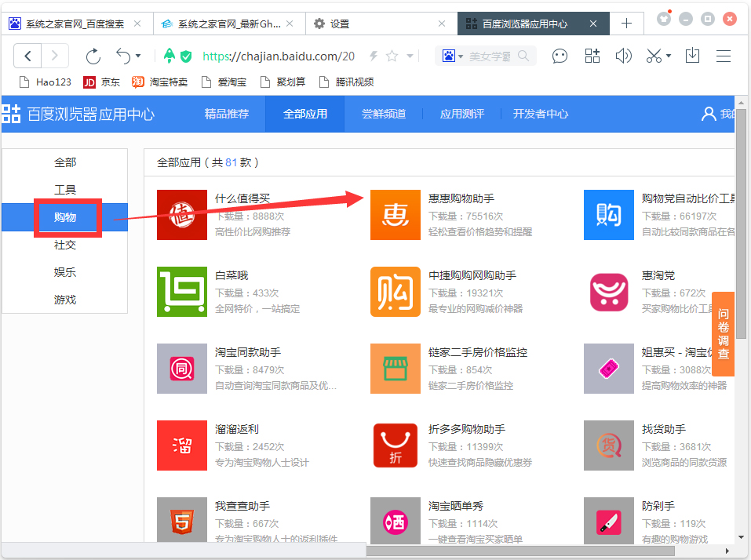
Task: Open the 惠惠购物助手 orange icon
Action: click(396, 215)
